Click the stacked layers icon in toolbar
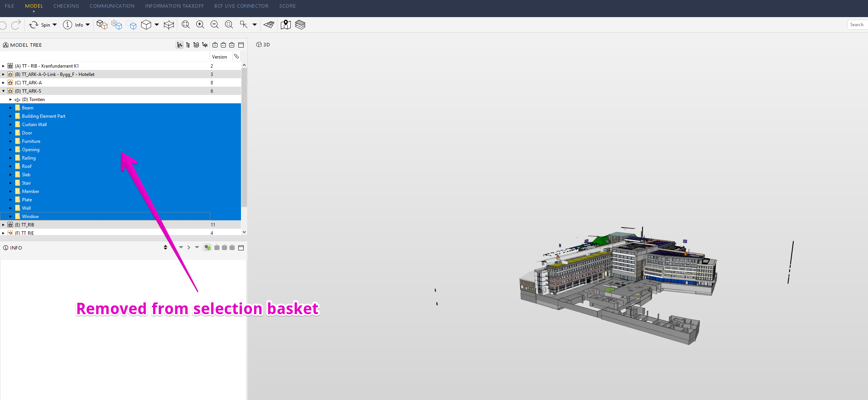The image size is (868, 400). point(300,25)
